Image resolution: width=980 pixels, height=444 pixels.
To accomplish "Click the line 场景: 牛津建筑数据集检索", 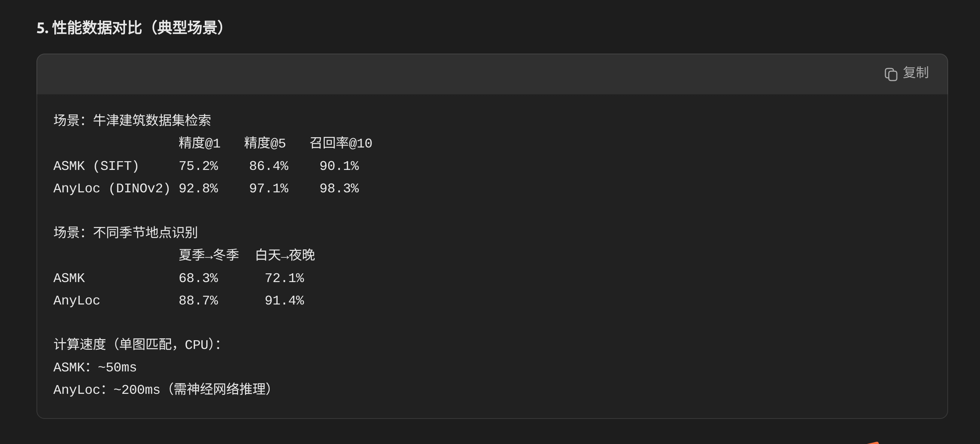I will pyautogui.click(x=132, y=121).
